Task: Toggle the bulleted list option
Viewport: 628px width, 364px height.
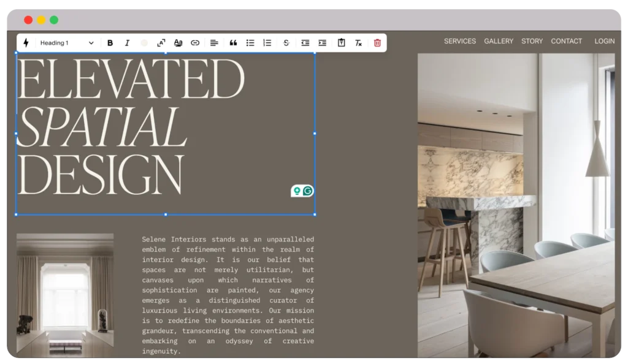Action: (250, 43)
